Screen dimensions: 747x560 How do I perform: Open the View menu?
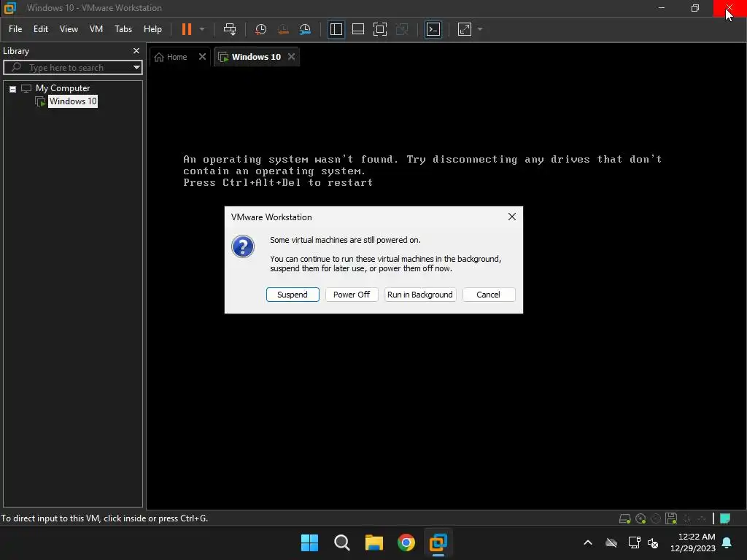[x=69, y=29]
